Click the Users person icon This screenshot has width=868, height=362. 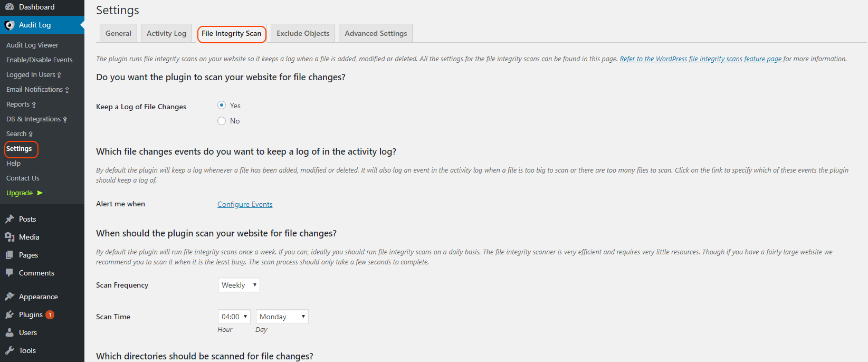pyautogui.click(x=9, y=332)
